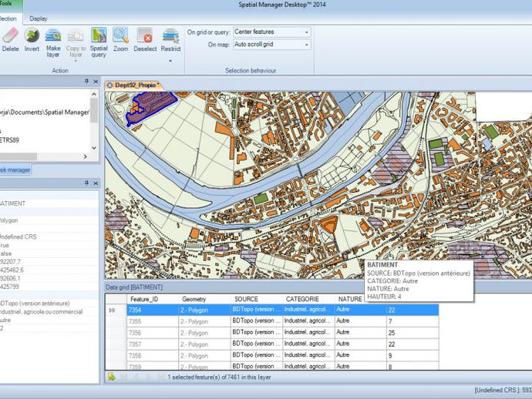Open the Tools tab in title bar
This screenshot has height=399, width=532.
tap(6, 4)
